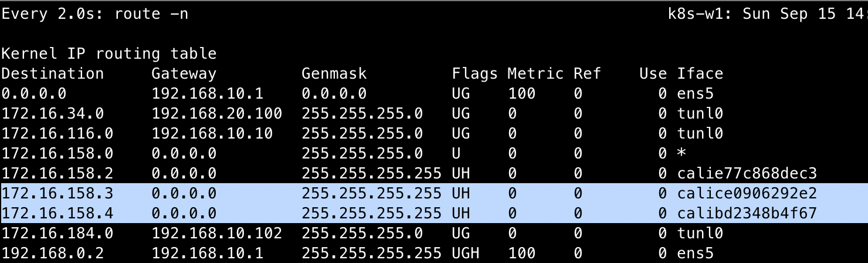Click gateway 192.168.20.100
The image size is (868, 263).
[x=217, y=113]
